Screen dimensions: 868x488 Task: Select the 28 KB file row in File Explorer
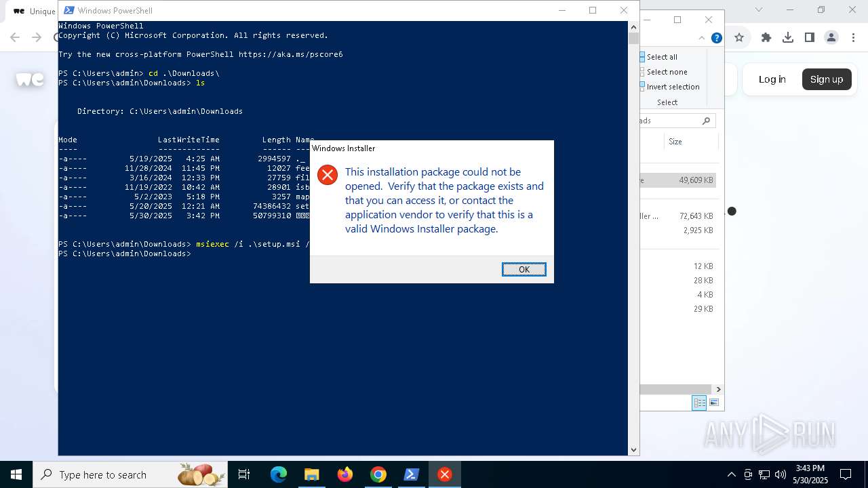(x=677, y=281)
